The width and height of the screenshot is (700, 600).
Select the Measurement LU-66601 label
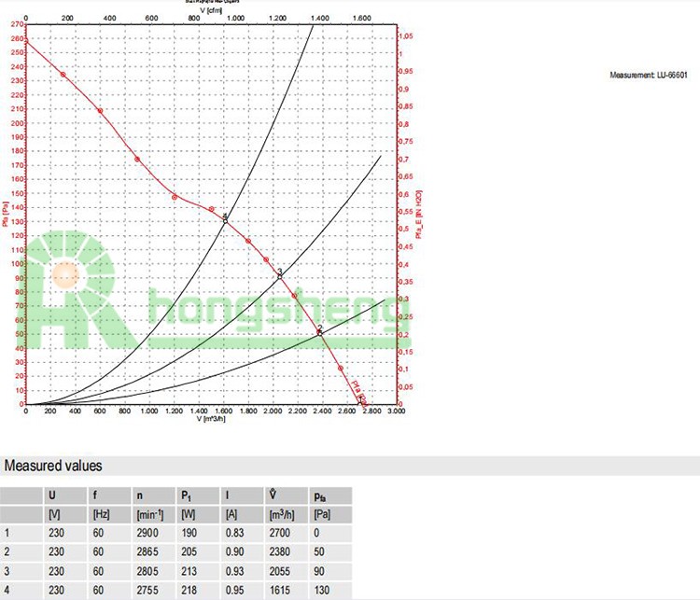(x=648, y=75)
